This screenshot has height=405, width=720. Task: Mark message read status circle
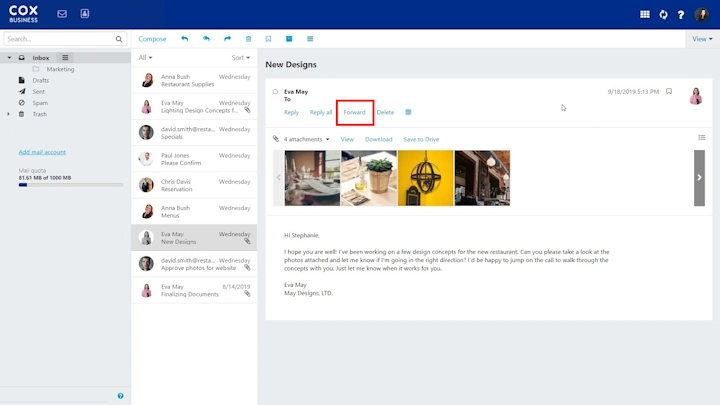point(275,92)
